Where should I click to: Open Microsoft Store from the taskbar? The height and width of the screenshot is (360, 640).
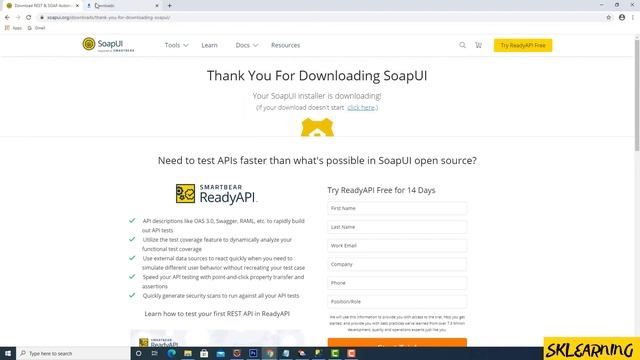pyautogui.click(x=204, y=353)
